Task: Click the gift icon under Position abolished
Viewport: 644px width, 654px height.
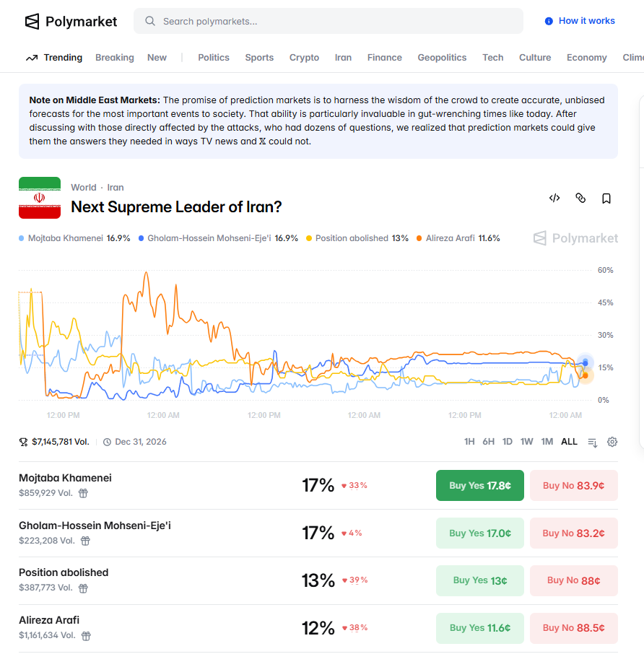Action: (83, 588)
